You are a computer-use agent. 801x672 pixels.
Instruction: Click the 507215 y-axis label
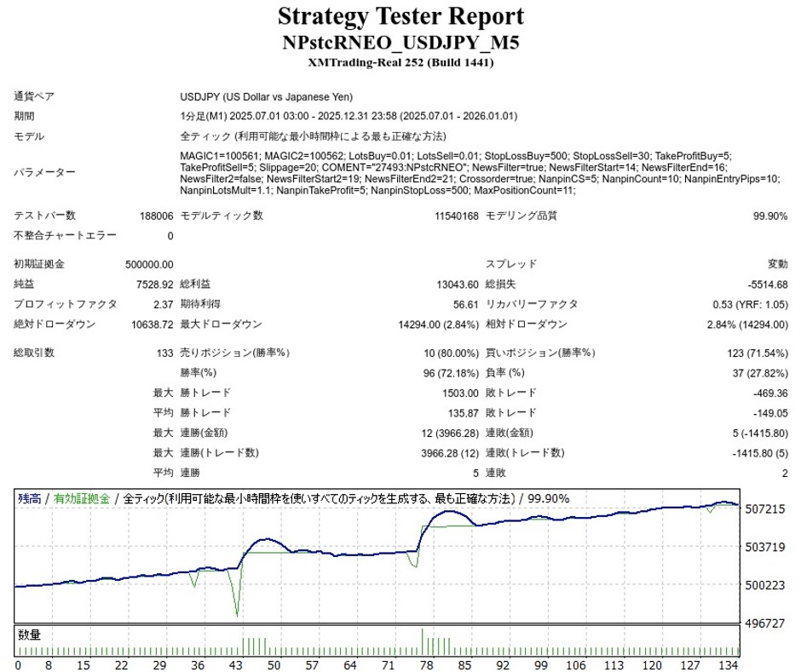click(764, 508)
